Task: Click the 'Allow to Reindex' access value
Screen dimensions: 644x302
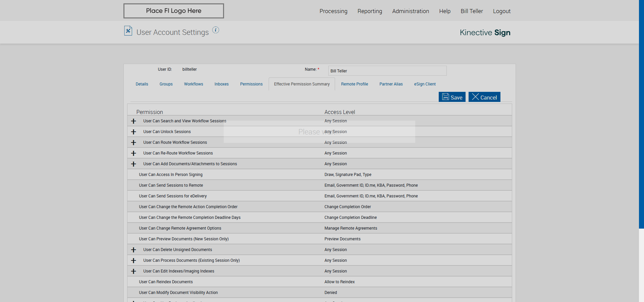Action: (x=339, y=282)
